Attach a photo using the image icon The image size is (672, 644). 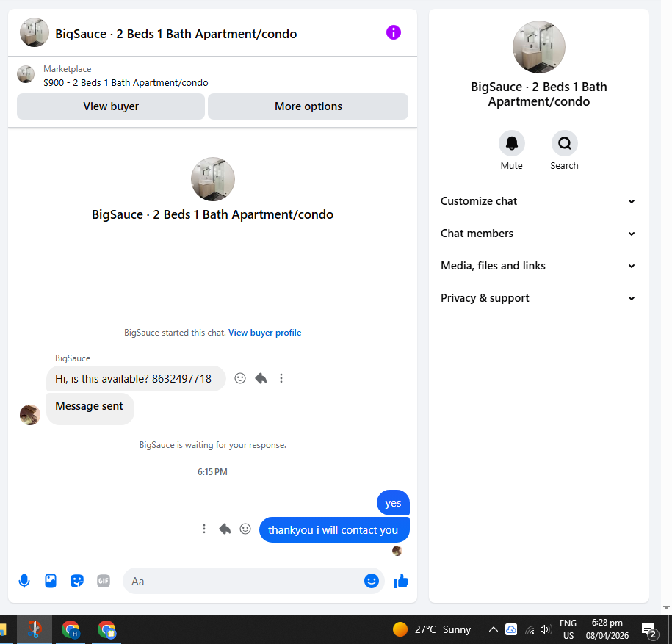[51, 581]
